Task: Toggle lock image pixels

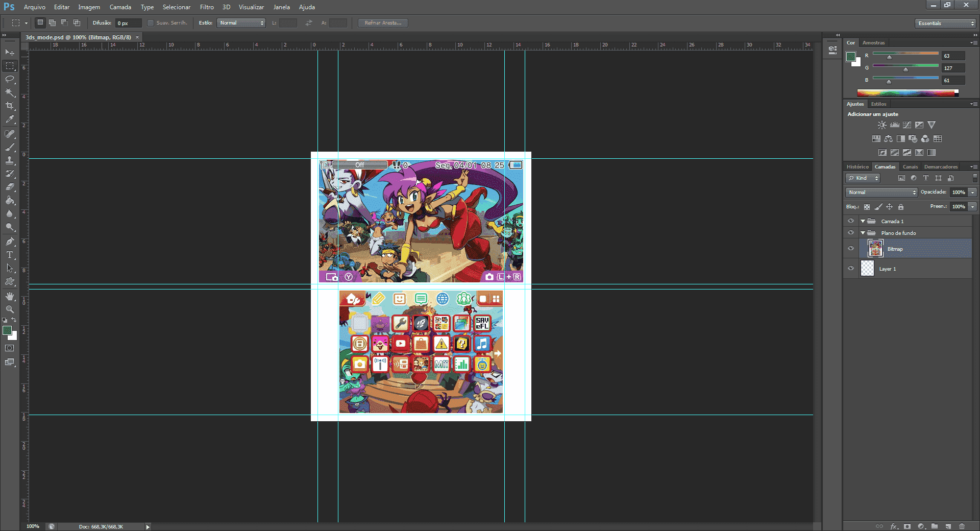Action: 878,207
